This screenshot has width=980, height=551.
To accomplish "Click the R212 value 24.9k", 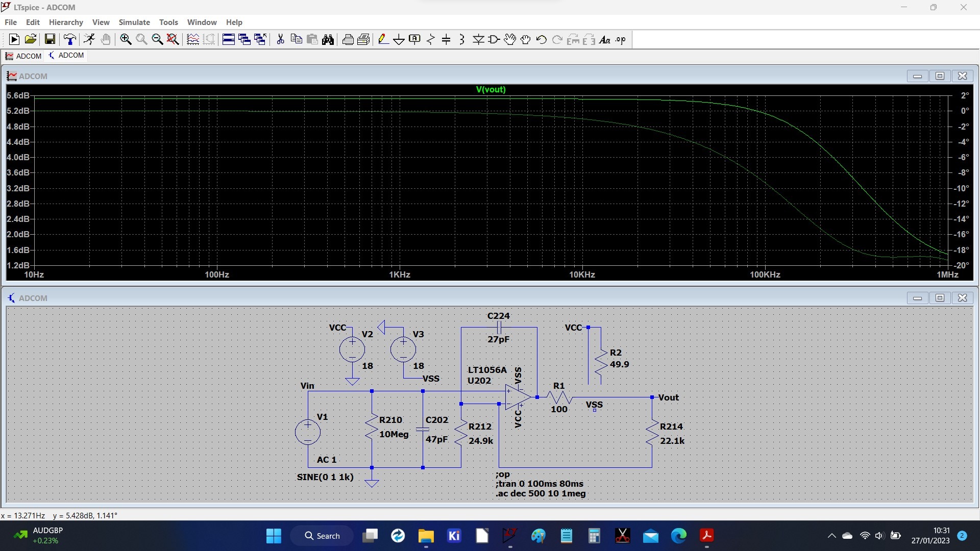I will click(x=481, y=440).
